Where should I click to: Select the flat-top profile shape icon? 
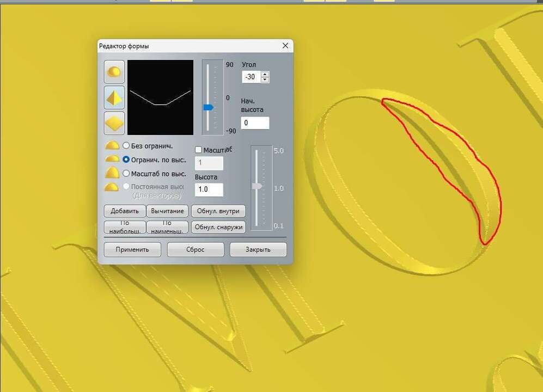tap(113, 122)
